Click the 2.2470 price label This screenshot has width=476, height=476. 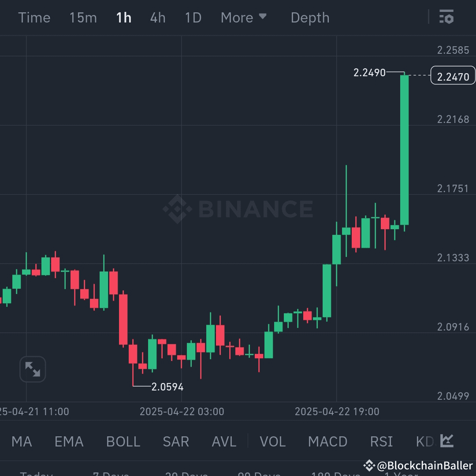[x=453, y=75]
